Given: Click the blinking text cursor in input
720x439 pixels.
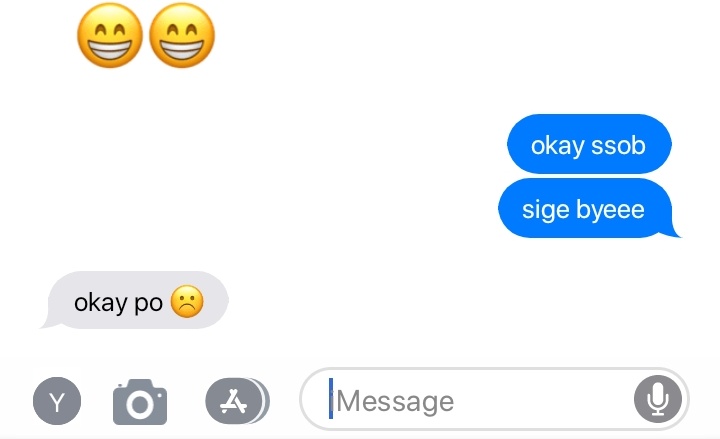Looking at the screenshot, I should coord(331,399).
